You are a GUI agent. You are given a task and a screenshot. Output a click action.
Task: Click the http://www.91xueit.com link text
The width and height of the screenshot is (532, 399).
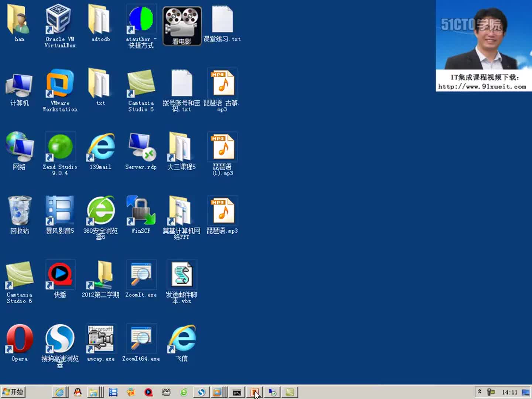pyautogui.click(x=482, y=86)
